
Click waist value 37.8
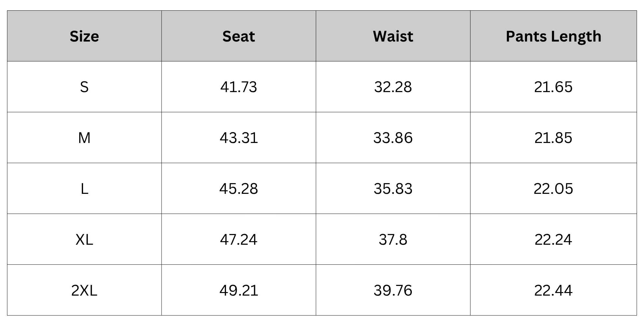pyautogui.click(x=393, y=240)
